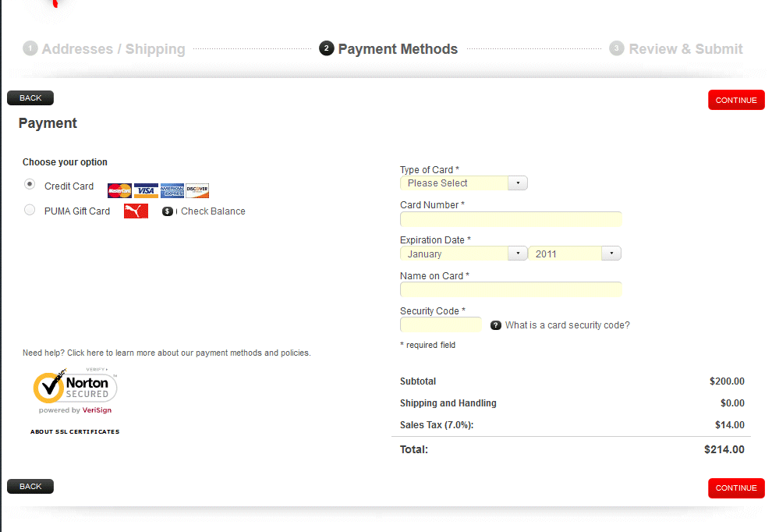Open About SSL Certificates link

(x=75, y=431)
